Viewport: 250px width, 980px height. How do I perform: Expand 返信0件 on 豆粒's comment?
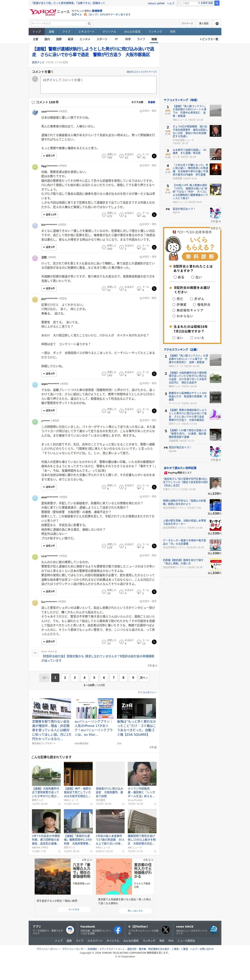[x=49, y=288]
